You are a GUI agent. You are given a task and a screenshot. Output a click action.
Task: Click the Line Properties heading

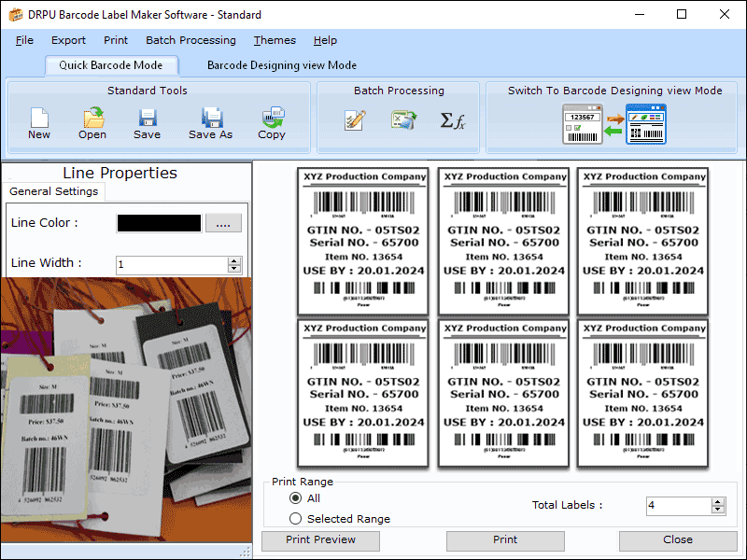[x=120, y=173]
